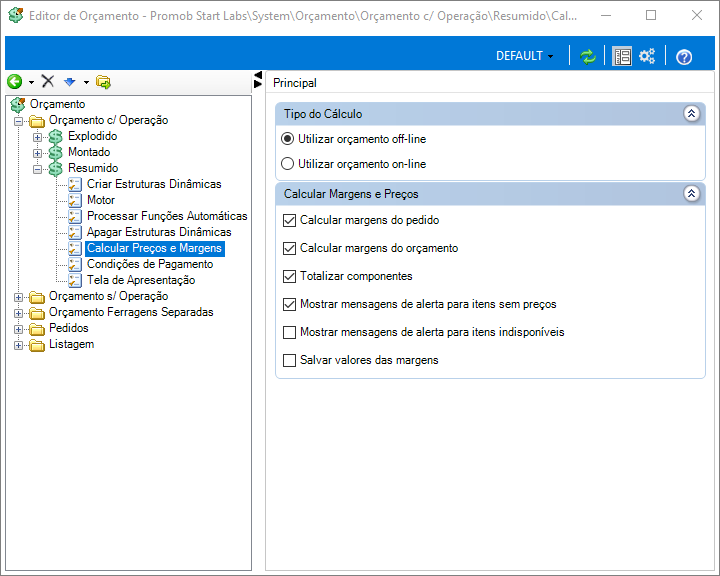720x576 pixels.
Task: Click the delete X icon
Action: pyautogui.click(x=48, y=81)
